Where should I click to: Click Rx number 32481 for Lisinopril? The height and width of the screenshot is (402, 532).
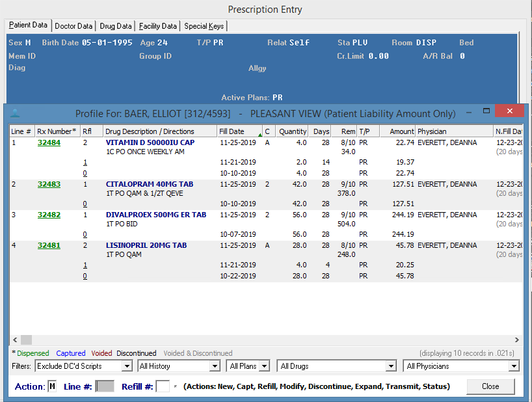(x=49, y=245)
